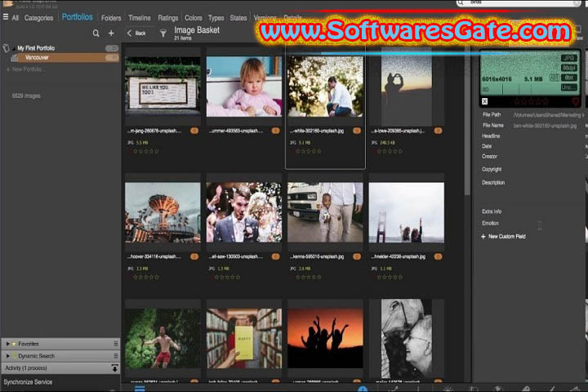588x392 pixels.
Task: Open the States tab
Action: tap(238, 18)
